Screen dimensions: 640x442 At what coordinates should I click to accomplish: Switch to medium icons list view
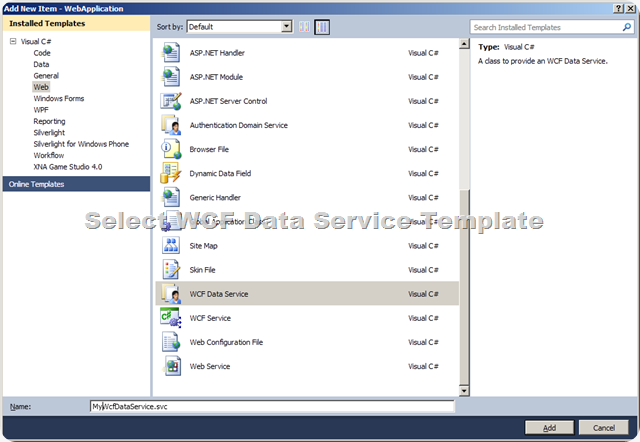[x=322, y=27]
